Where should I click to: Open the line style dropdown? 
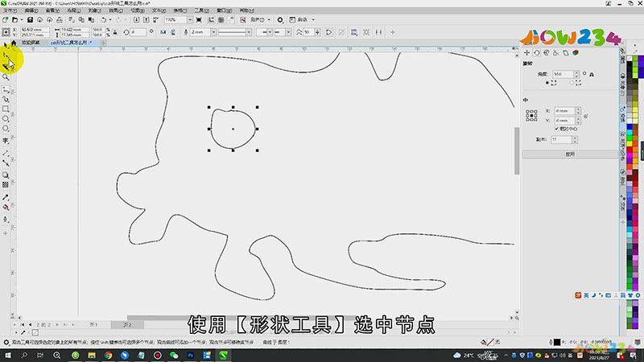pos(249,32)
